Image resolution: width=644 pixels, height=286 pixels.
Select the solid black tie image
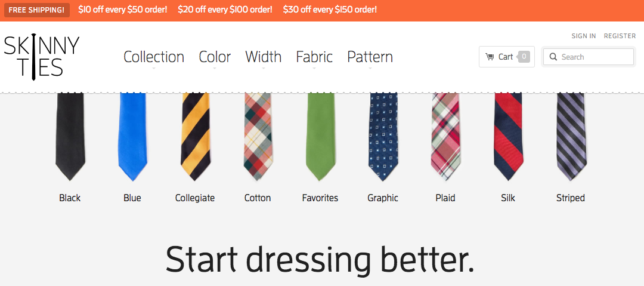[x=70, y=136]
